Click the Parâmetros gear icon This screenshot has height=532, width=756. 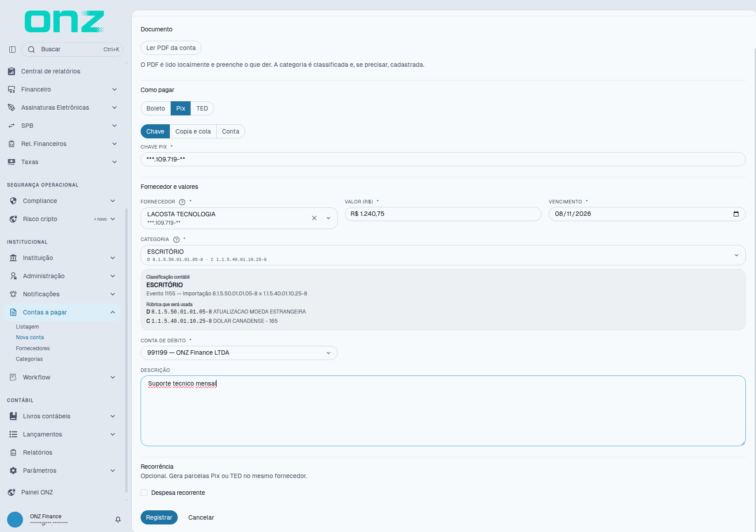13,471
